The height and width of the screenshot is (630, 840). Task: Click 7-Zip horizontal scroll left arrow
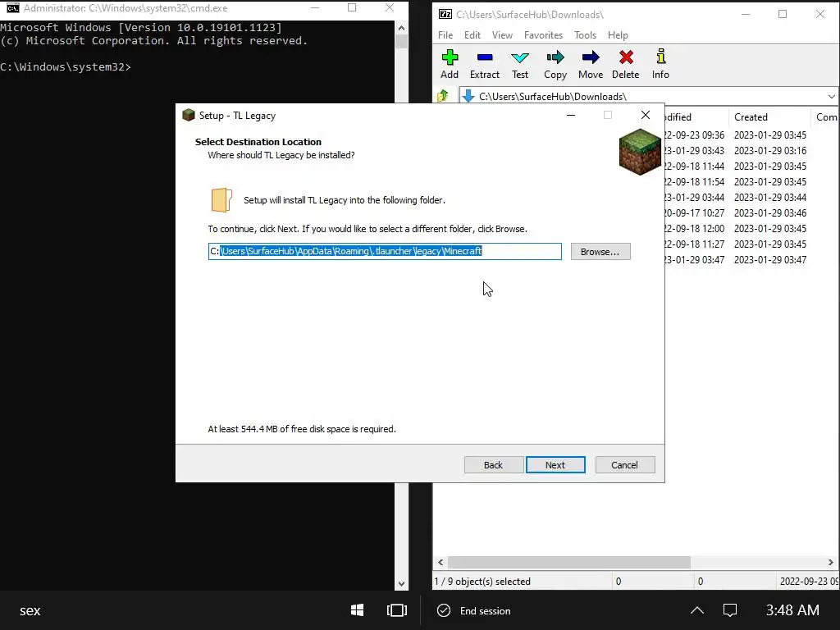(x=441, y=562)
